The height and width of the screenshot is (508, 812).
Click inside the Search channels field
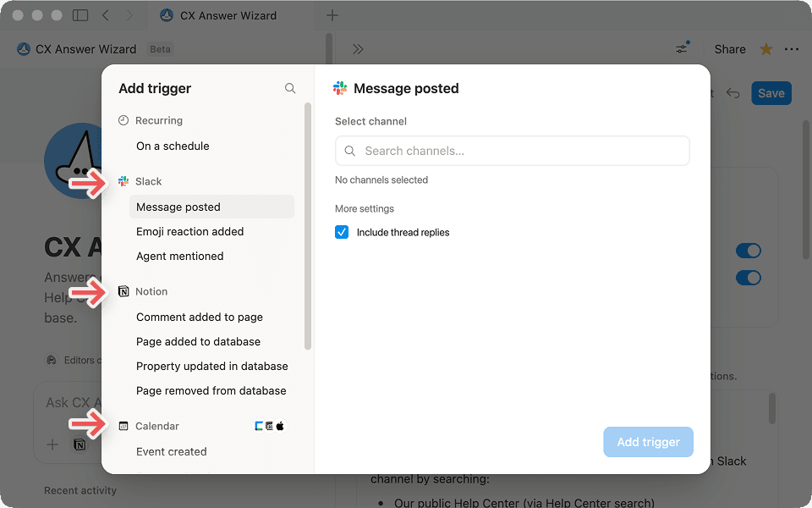click(512, 151)
